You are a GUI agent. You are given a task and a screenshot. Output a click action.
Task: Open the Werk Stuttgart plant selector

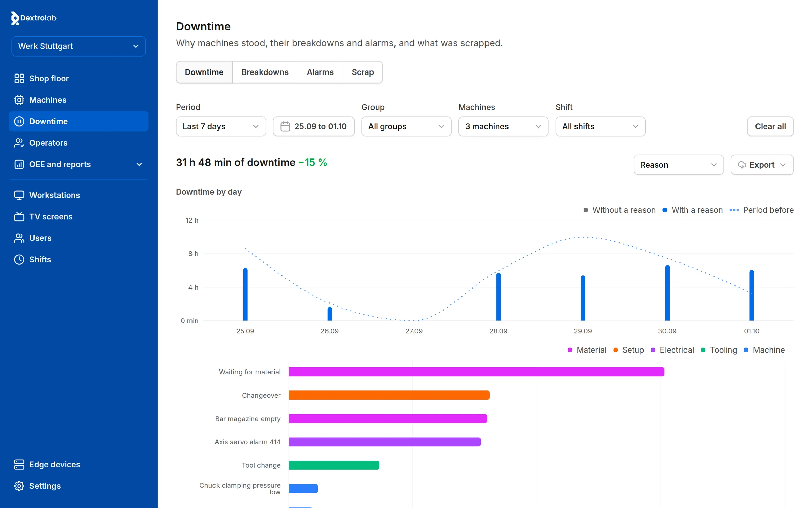coord(78,46)
